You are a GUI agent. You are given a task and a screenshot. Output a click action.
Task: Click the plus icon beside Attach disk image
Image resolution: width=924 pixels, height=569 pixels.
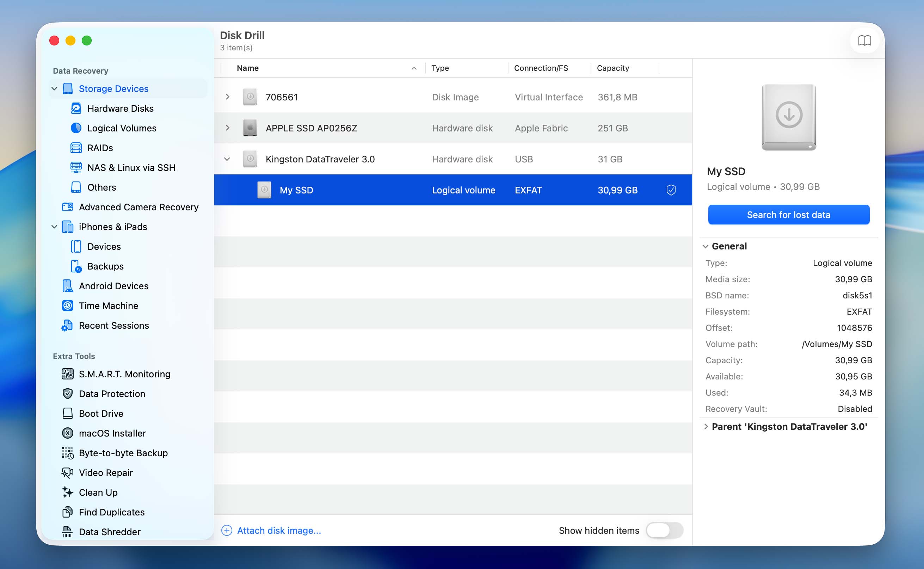pos(227,530)
